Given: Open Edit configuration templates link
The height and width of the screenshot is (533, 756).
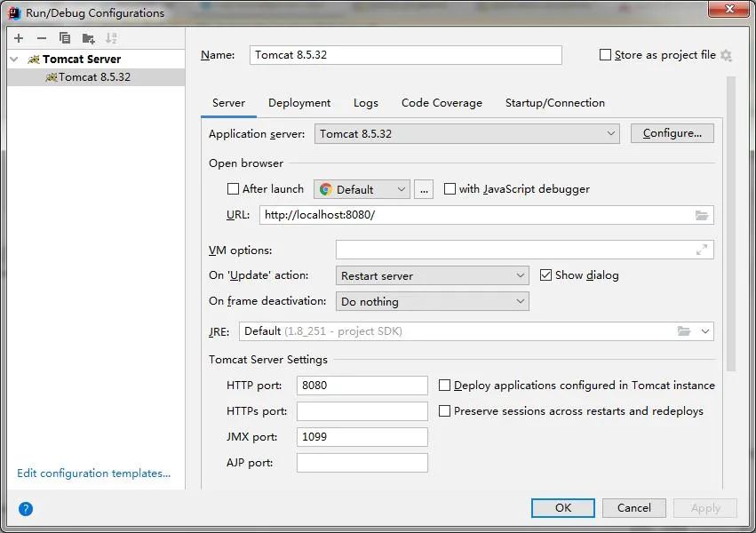Looking at the screenshot, I should [x=93, y=473].
